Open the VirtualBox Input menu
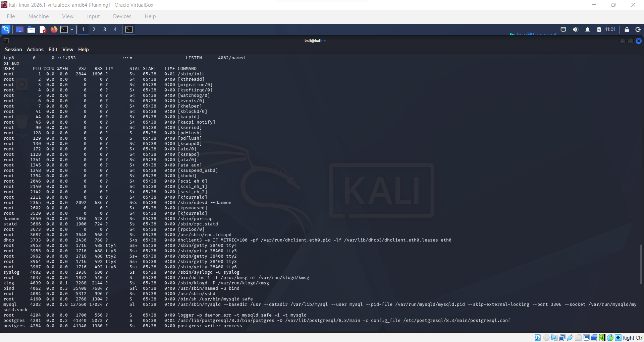This screenshot has height=342, width=644. point(93,16)
